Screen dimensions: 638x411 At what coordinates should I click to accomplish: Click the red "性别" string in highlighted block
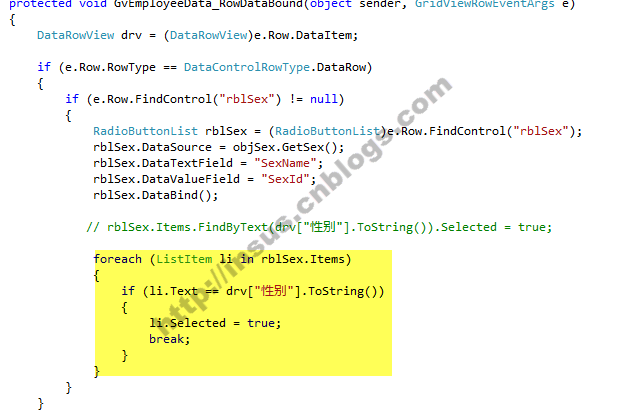[274, 291]
